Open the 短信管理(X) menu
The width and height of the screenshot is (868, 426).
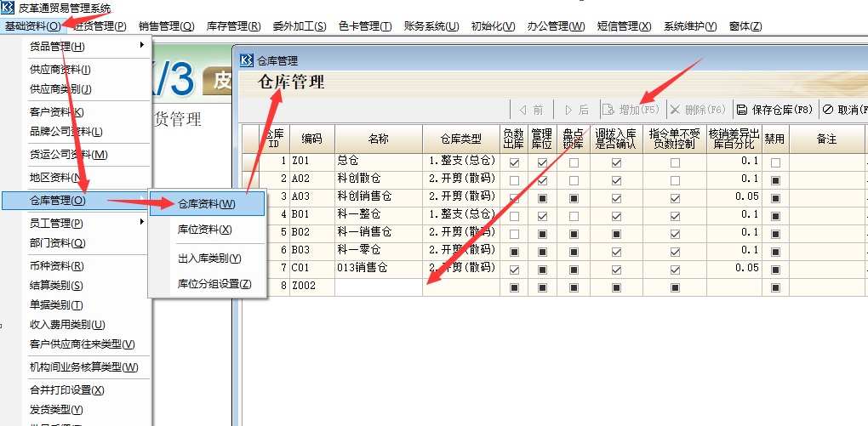625,26
